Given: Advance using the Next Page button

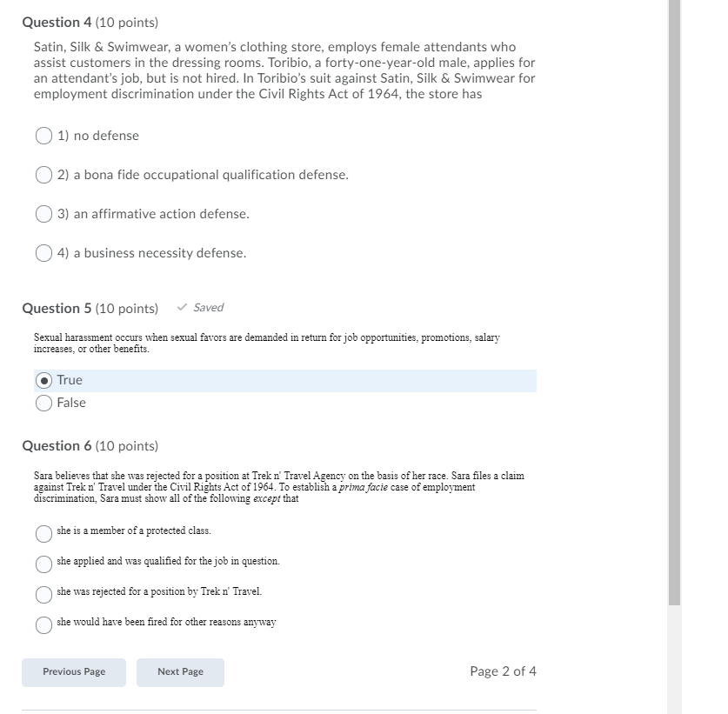Looking at the screenshot, I should (180, 671).
